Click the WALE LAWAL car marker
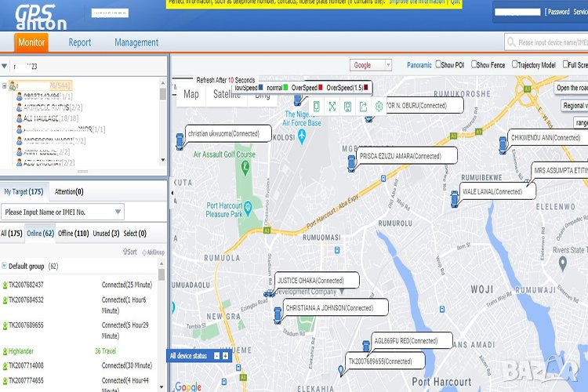588x392 pixels. [454, 198]
